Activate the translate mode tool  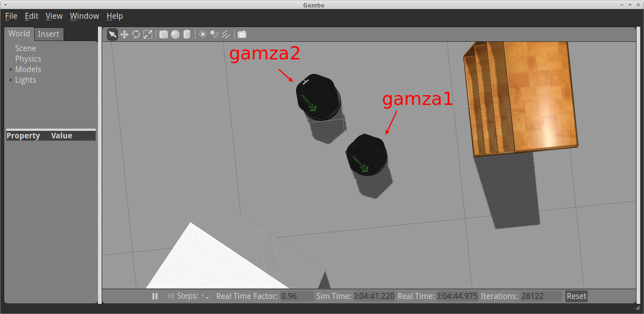pyautogui.click(x=124, y=35)
